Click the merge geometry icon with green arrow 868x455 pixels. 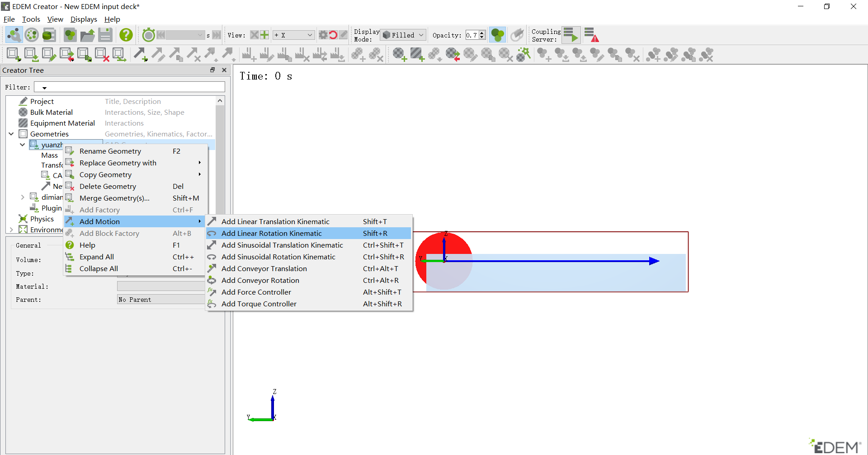point(119,55)
